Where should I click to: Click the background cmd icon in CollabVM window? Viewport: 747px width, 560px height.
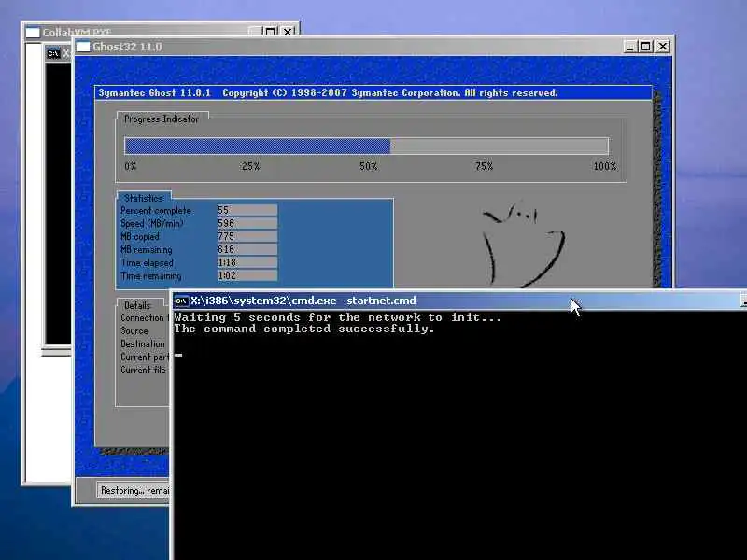53,53
